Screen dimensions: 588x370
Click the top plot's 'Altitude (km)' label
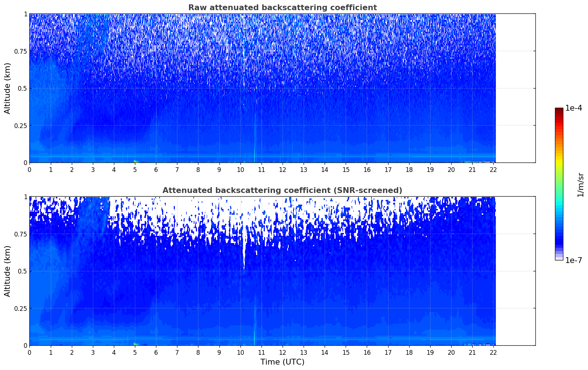pyautogui.click(x=8, y=88)
